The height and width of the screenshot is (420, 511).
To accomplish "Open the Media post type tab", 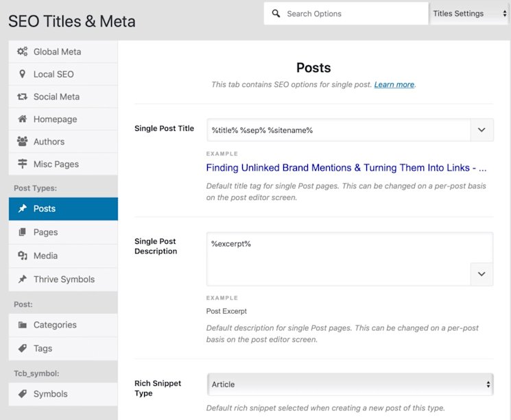I will click(x=45, y=256).
